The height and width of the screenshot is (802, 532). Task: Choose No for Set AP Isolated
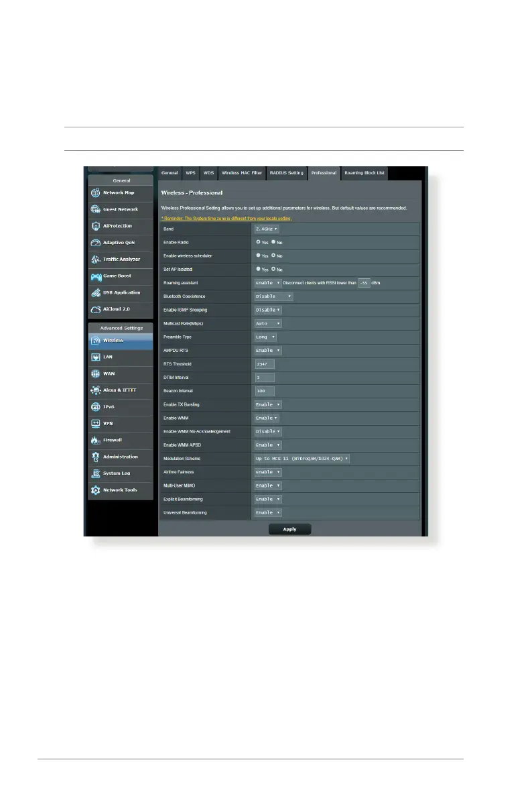click(273, 269)
